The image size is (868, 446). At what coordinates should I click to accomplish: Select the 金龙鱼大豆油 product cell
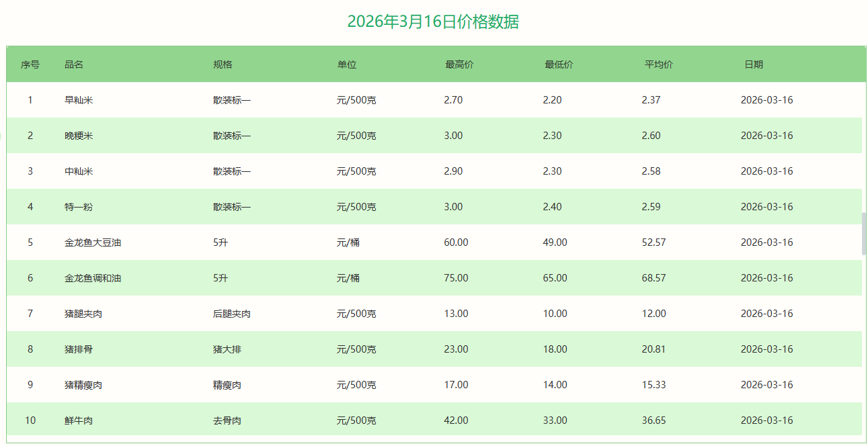(93, 242)
